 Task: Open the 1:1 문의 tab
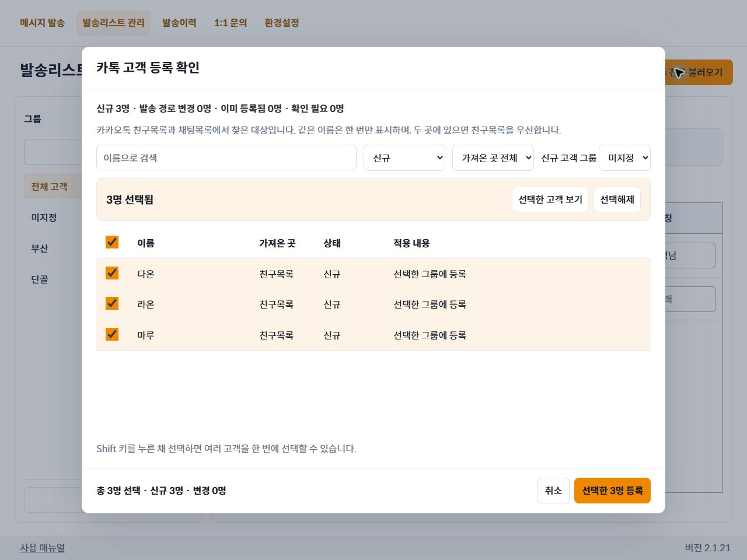231,23
